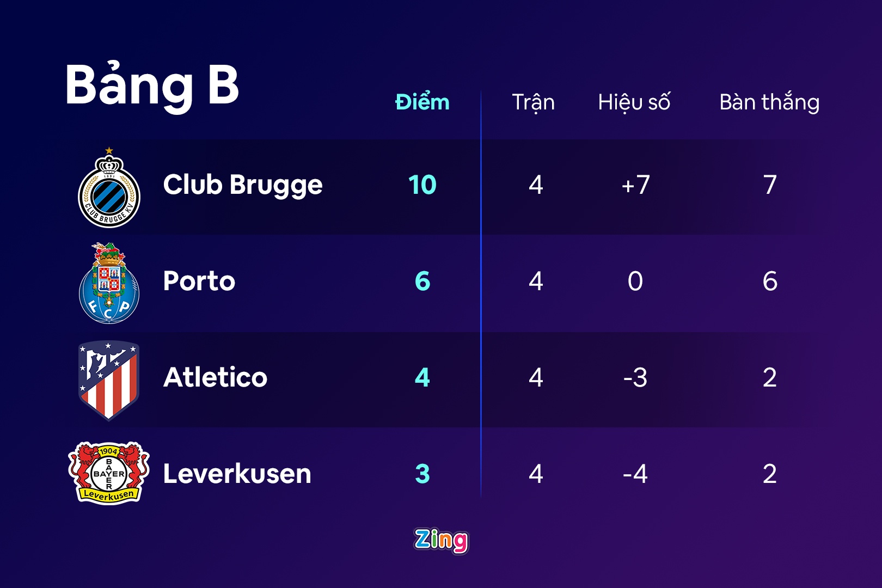Image resolution: width=882 pixels, height=588 pixels.
Task: Click the Bảng B title
Action: pos(152,85)
